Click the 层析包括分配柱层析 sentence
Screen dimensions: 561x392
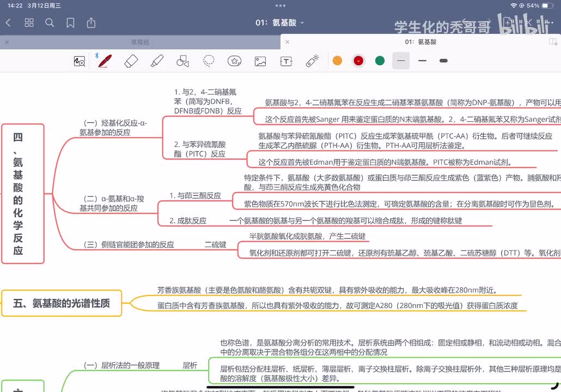391,373
